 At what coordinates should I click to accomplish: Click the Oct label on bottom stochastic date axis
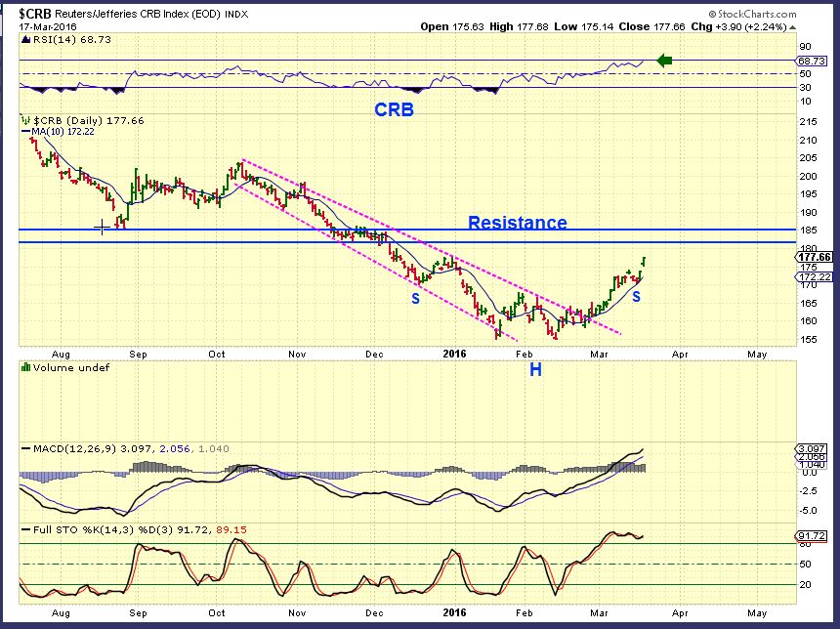[217, 612]
